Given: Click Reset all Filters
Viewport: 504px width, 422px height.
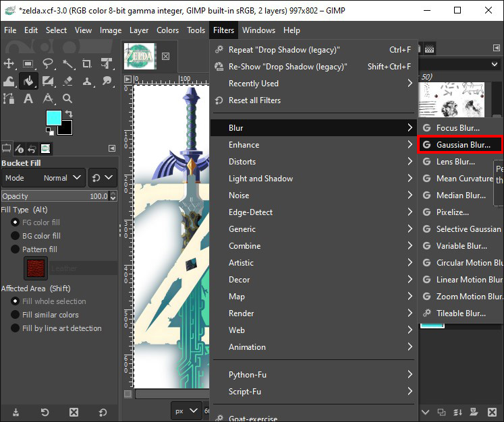Looking at the screenshot, I should (254, 100).
